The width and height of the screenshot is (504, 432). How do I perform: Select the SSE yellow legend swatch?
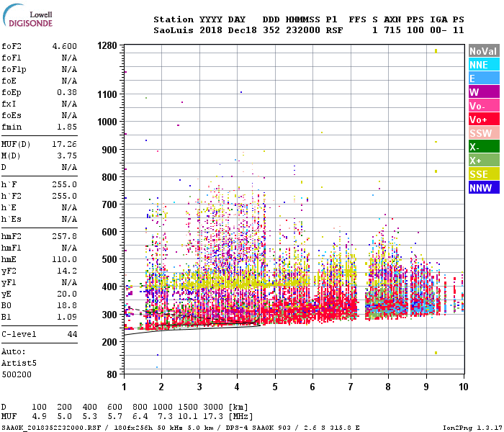pos(484,174)
